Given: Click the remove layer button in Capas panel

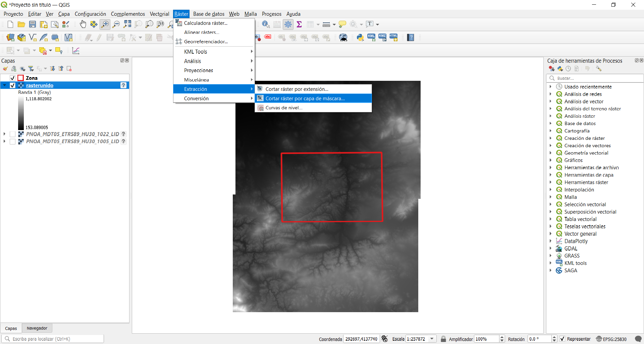Looking at the screenshot, I should click(69, 68).
